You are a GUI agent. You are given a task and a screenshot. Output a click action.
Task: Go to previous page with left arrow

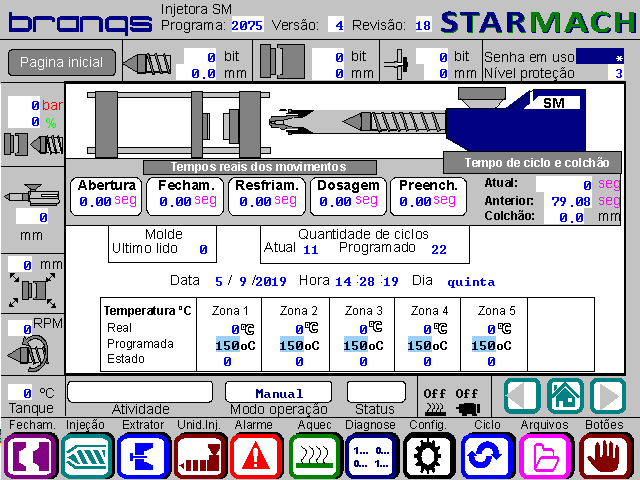point(522,396)
